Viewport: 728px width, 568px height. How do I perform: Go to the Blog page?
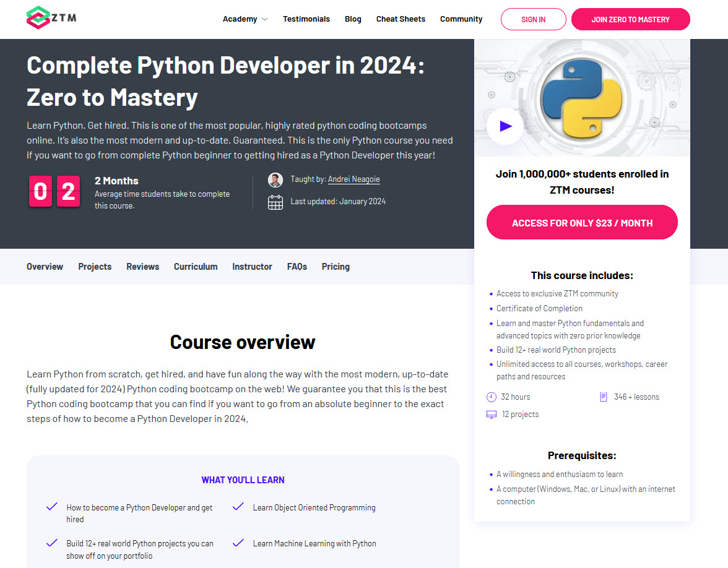point(353,19)
